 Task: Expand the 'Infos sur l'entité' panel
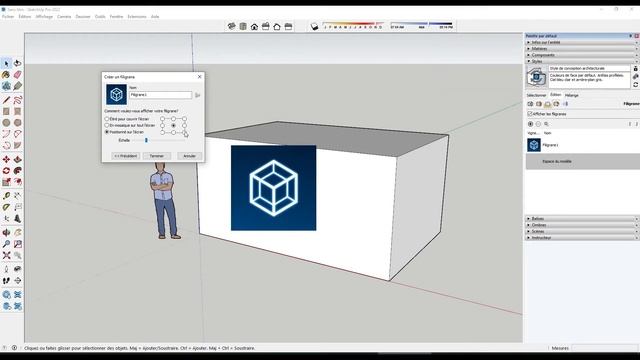[582, 42]
